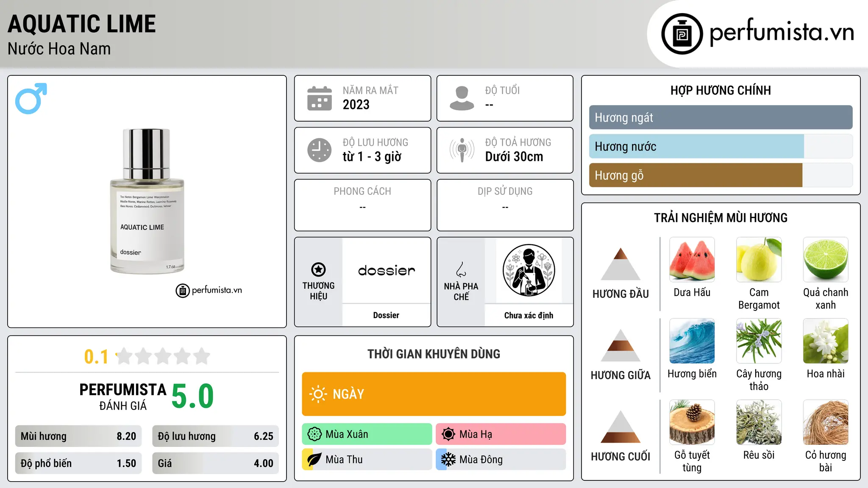Image resolution: width=868 pixels, height=488 pixels.
Task: Click the Hương gỗ accord bar
Action: point(721,175)
